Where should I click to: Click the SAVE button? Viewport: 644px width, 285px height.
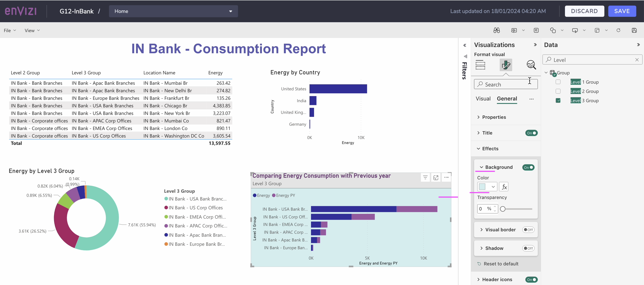[x=622, y=11]
